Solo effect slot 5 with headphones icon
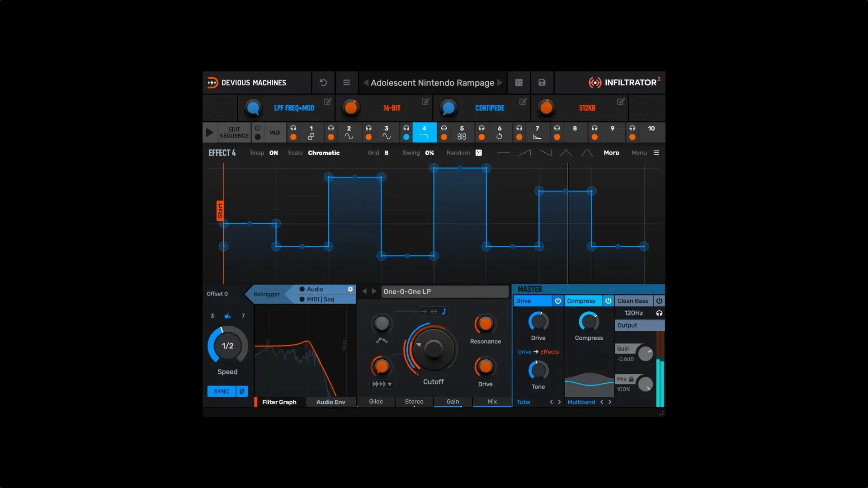Viewport: 868px width, 488px height. [x=444, y=128]
